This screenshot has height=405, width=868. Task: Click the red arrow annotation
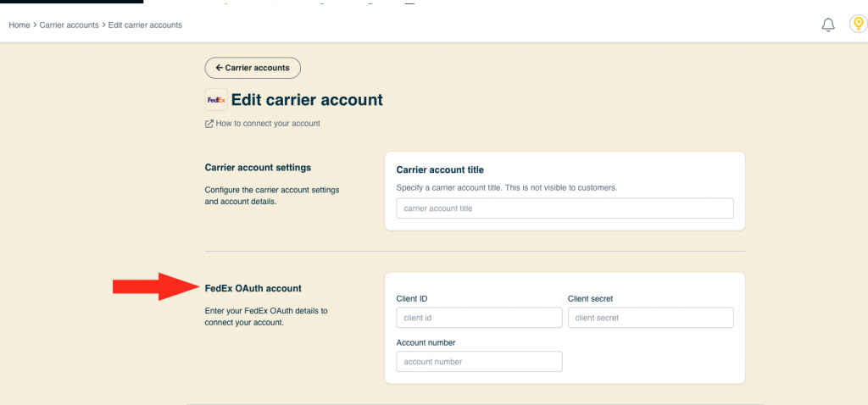[156, 286]
